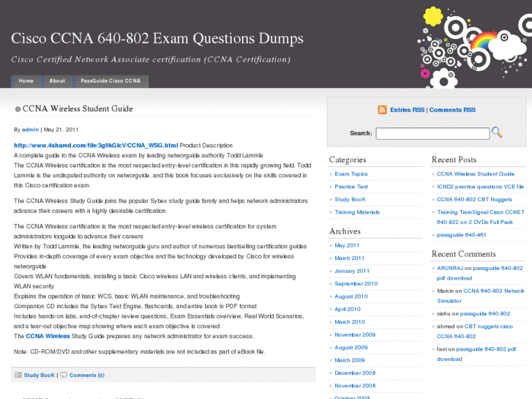Open fani's comment on passguide 640-802 pdf download
532x399 pixels.
[x=476, y=354]
